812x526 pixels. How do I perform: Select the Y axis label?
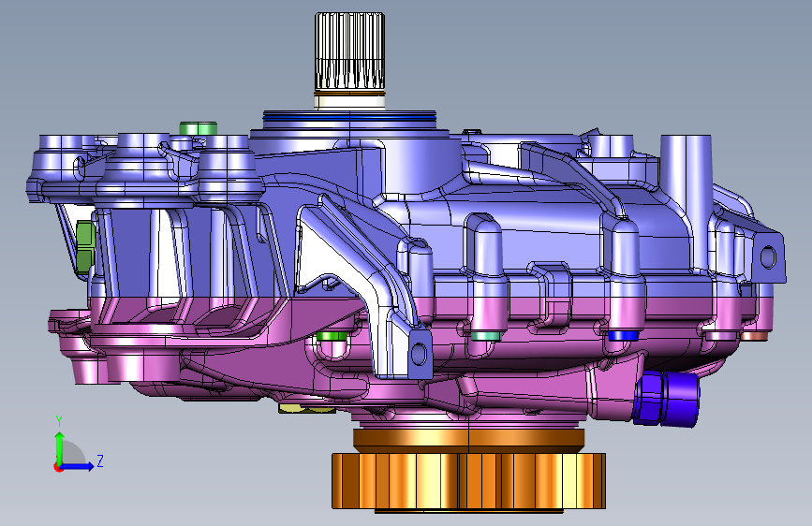tap(59, 421)
